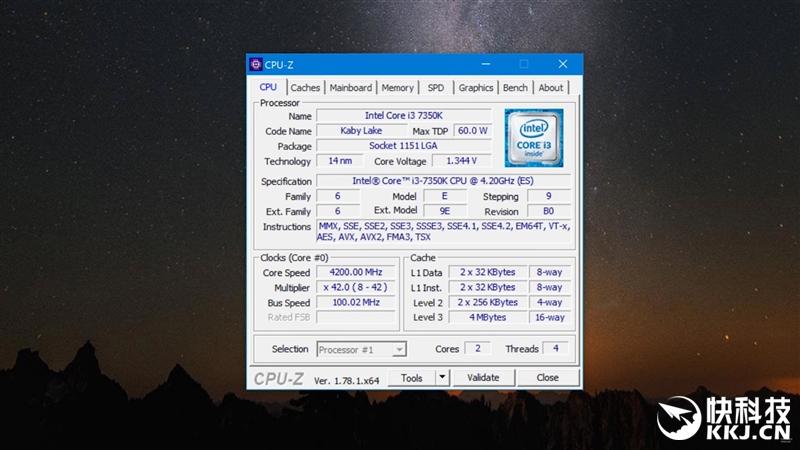Go to the SPD tab
Image resolution: width=800 pixels, height=450 pixels.
pyautogui.click(x=436, y=88)
